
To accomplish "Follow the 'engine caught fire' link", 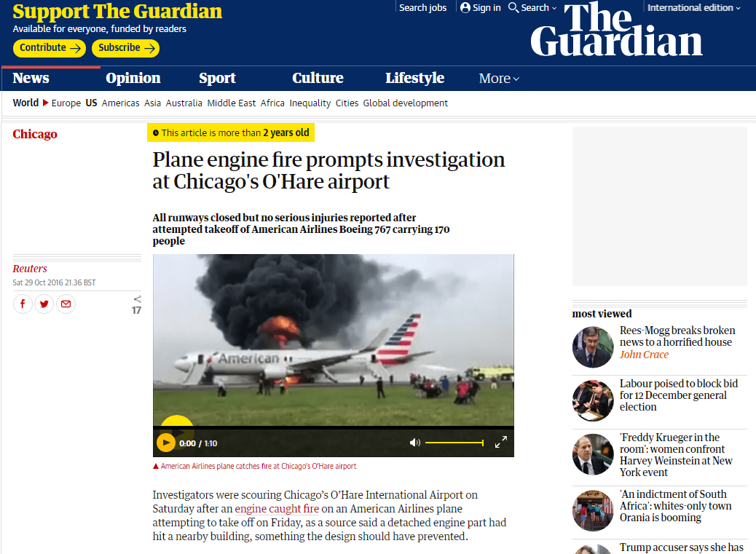I will 277,509.
